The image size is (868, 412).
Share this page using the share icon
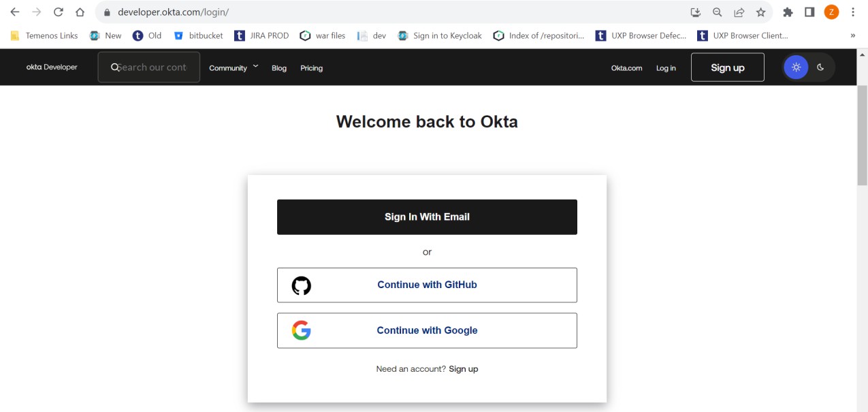739,12
